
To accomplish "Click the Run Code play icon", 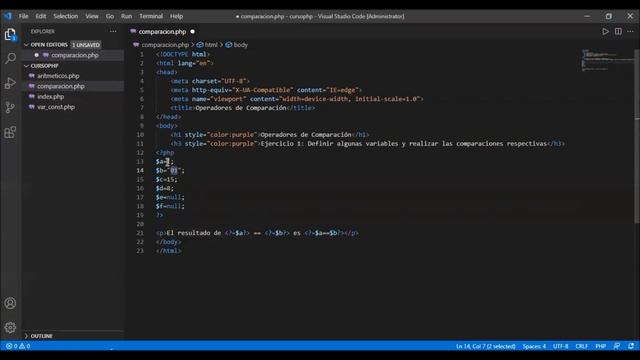I will (x=605, y=31).
